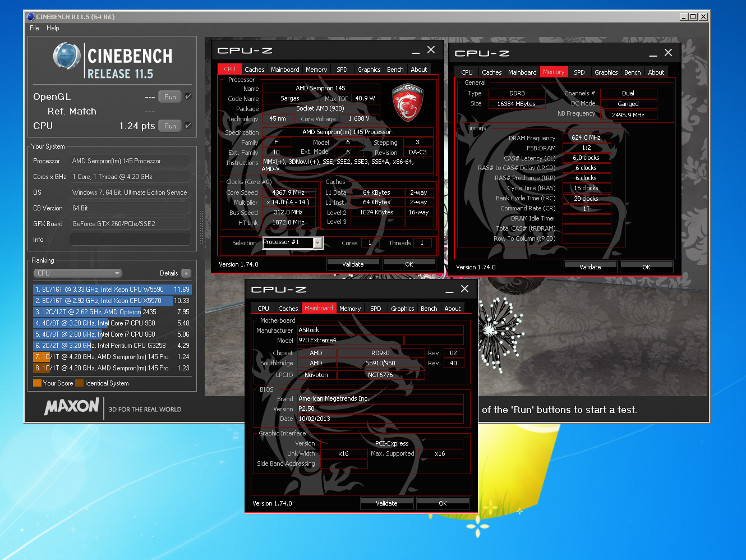Click Validate in the Mainboard CPU-Z window
Viewport: 746px width, 560px height.
tap(386, 503)
